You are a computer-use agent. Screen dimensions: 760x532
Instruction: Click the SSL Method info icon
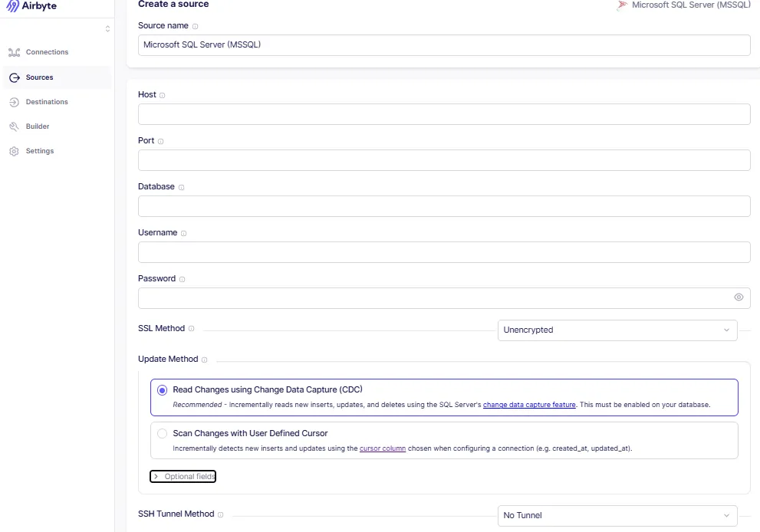coord(192,329)
